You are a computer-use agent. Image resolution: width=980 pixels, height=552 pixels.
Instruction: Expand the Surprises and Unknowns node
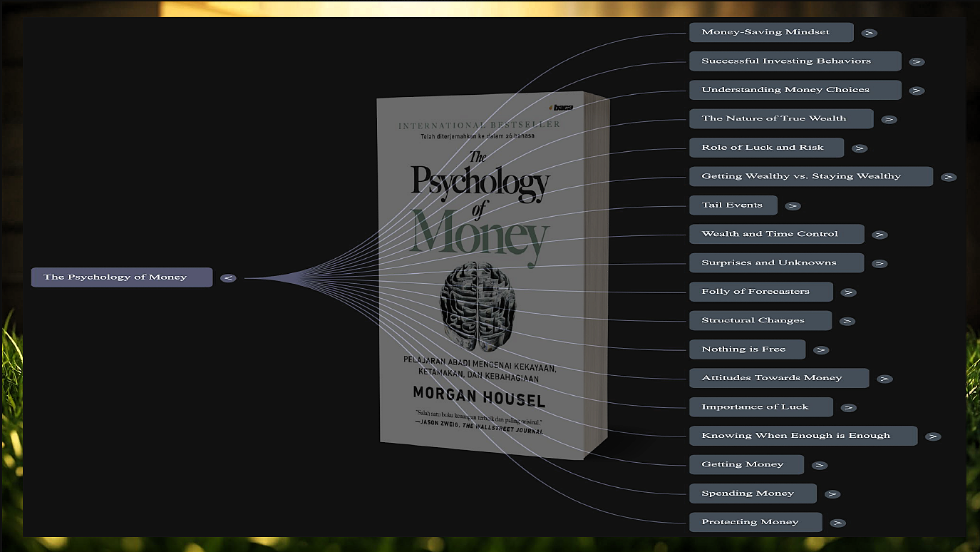pos(880,263)
